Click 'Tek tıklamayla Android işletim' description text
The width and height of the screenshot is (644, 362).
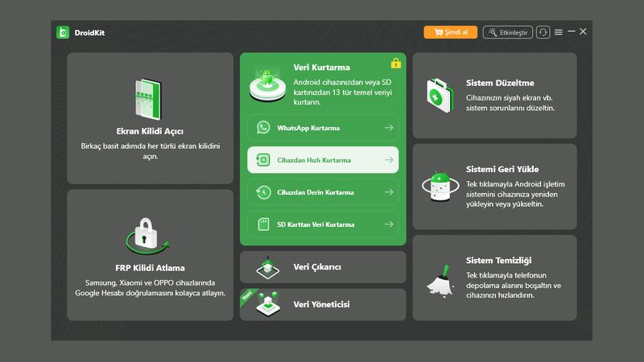[x=515, y=194]
